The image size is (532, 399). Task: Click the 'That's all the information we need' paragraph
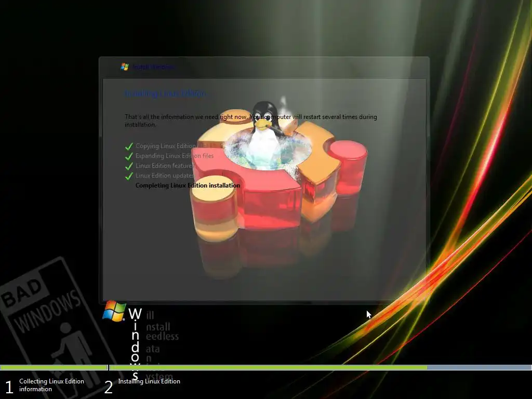pos(251,121)
